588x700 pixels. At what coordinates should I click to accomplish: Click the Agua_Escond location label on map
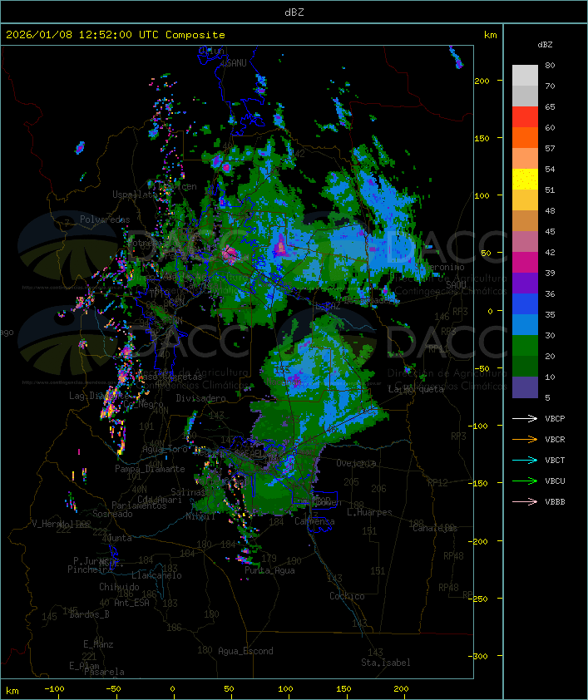pyautogui.click(x=245, y=651)
